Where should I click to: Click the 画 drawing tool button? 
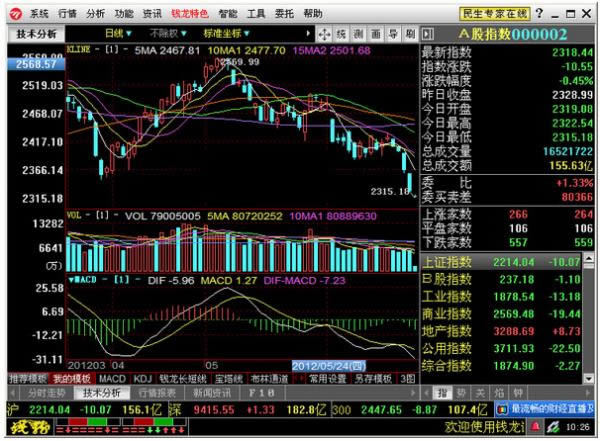tap(376, 33)
